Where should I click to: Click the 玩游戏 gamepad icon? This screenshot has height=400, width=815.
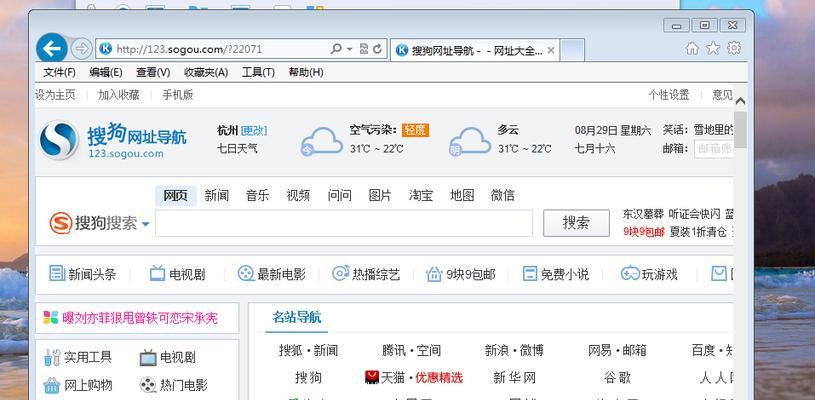(630, 273)
